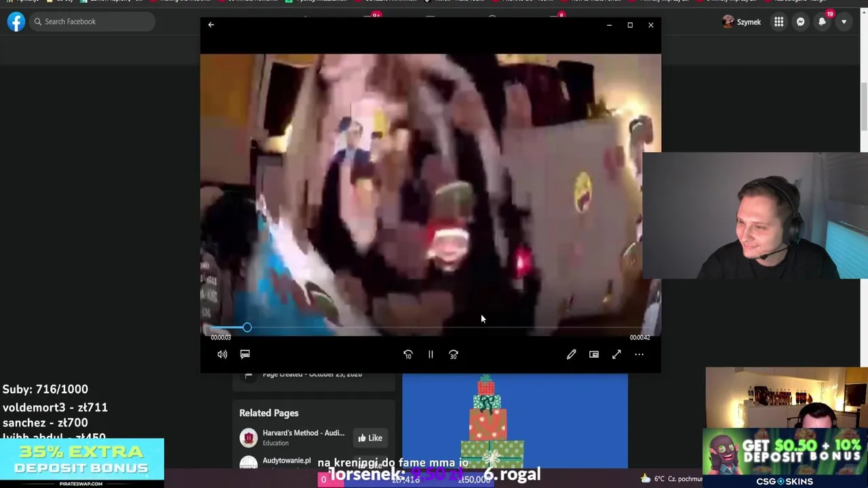Click the Facebook logo icon

tap(16, 22)
